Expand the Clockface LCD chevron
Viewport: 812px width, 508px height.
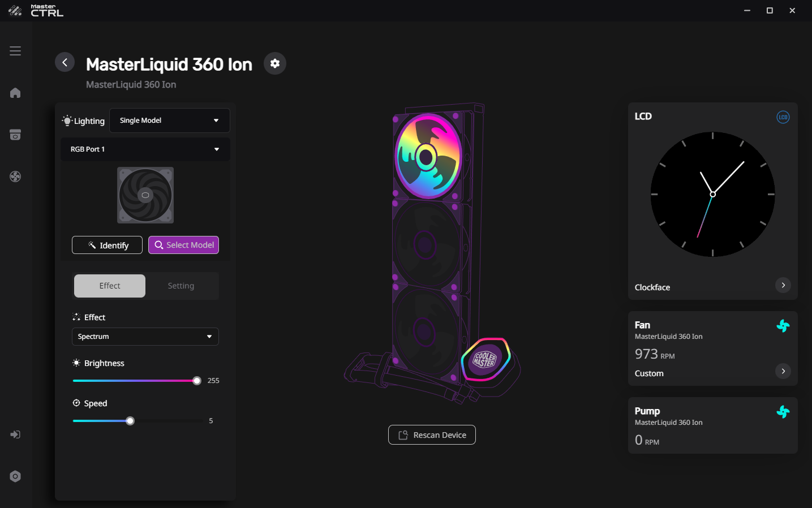click(x=783, y=285)
